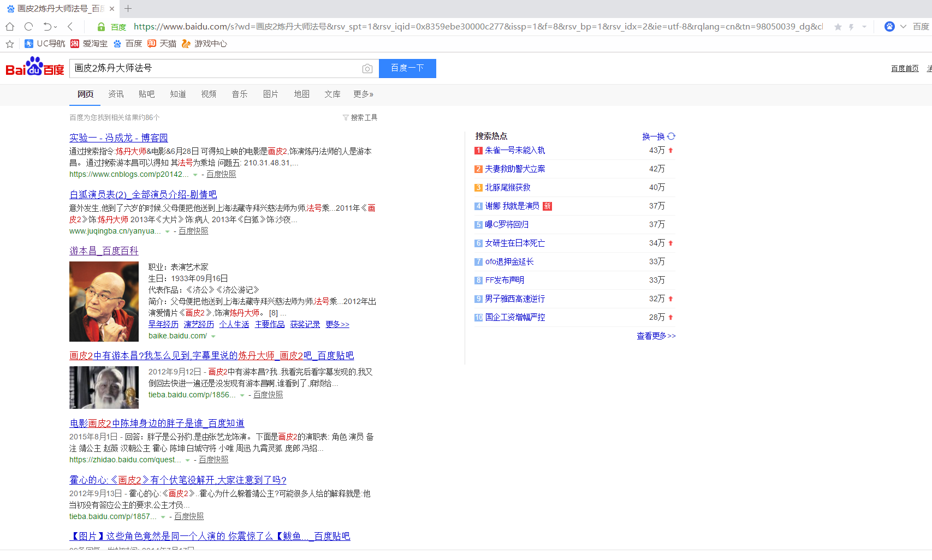Open hot search 国企工资增幅严控

pyautogui.click(x=515, y=318)
